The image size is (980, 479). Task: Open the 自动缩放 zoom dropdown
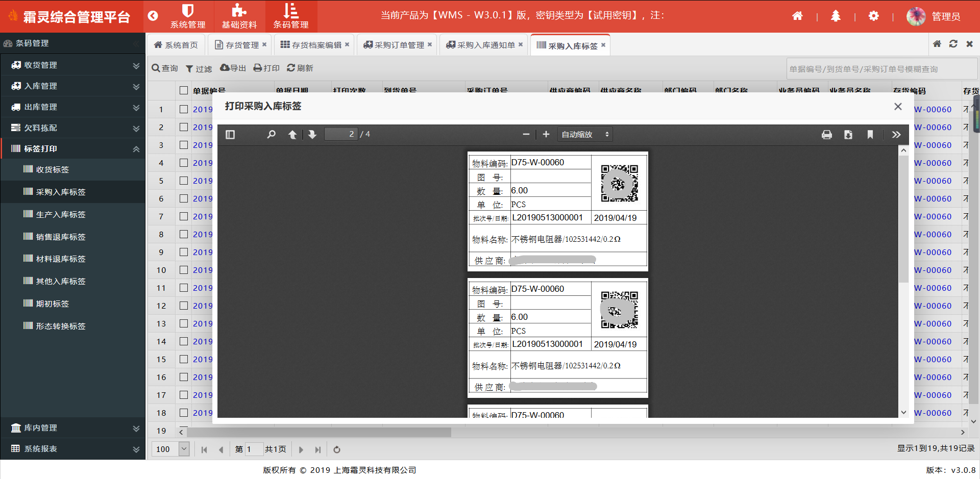pyautogui.click(x=585, y=135)
